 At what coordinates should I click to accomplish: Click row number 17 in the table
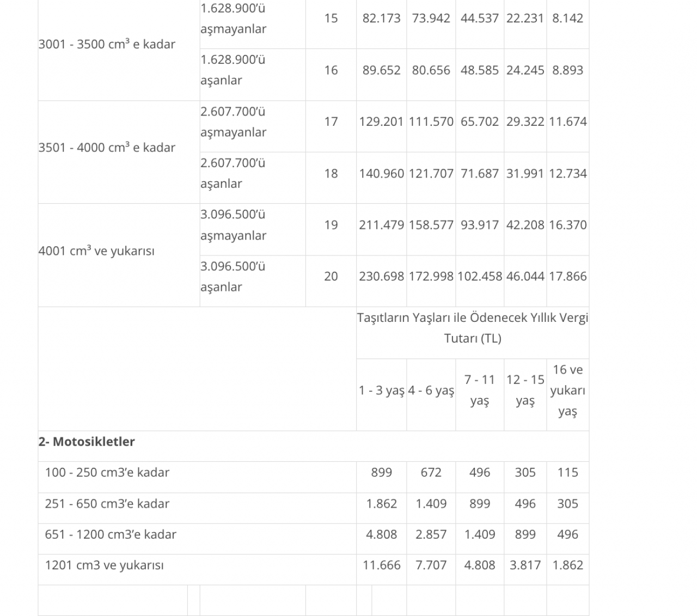click(x=331, y=121)
